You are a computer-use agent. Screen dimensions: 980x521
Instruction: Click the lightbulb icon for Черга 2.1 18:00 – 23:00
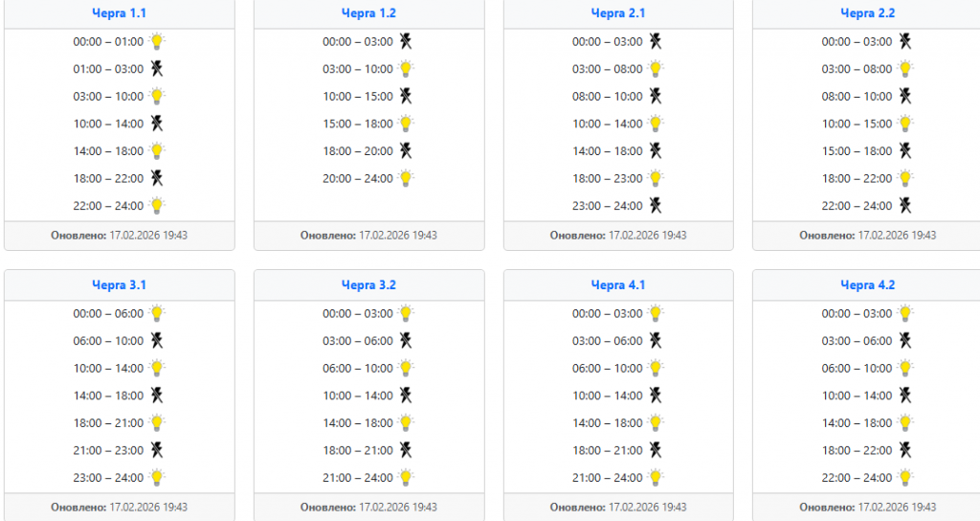[x=657, y=178]
